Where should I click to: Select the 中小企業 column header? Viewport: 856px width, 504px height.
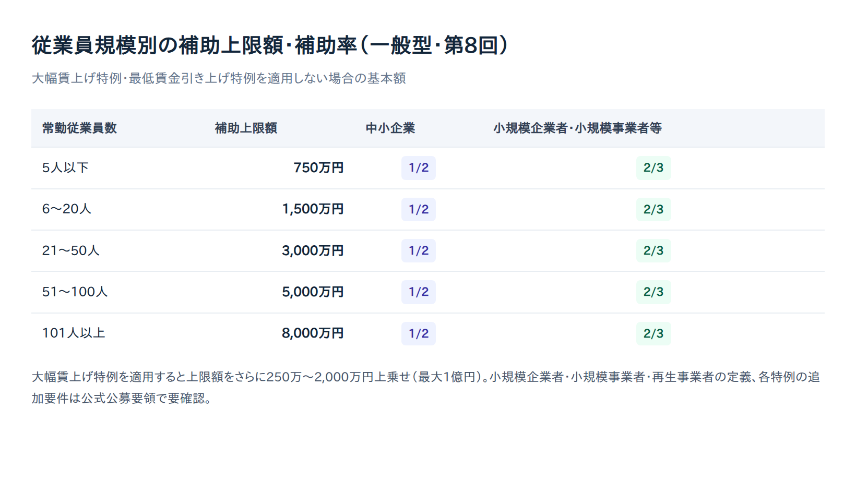(x=390, y=128)
